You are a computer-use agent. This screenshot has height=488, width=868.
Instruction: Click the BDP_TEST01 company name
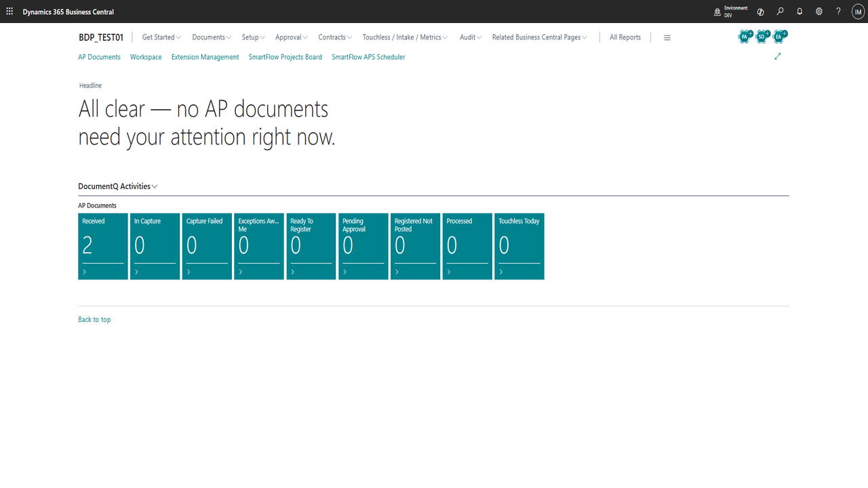(x=101, y=37)
